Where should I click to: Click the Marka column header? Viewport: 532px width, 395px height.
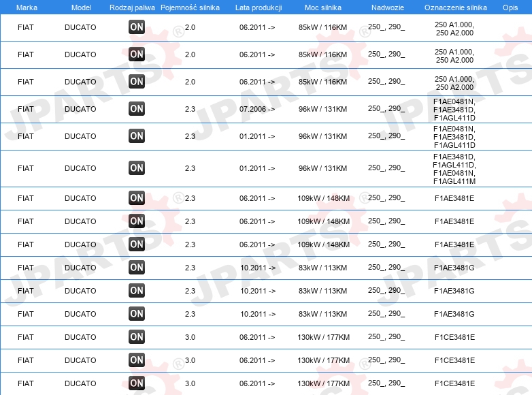point(27,7)
